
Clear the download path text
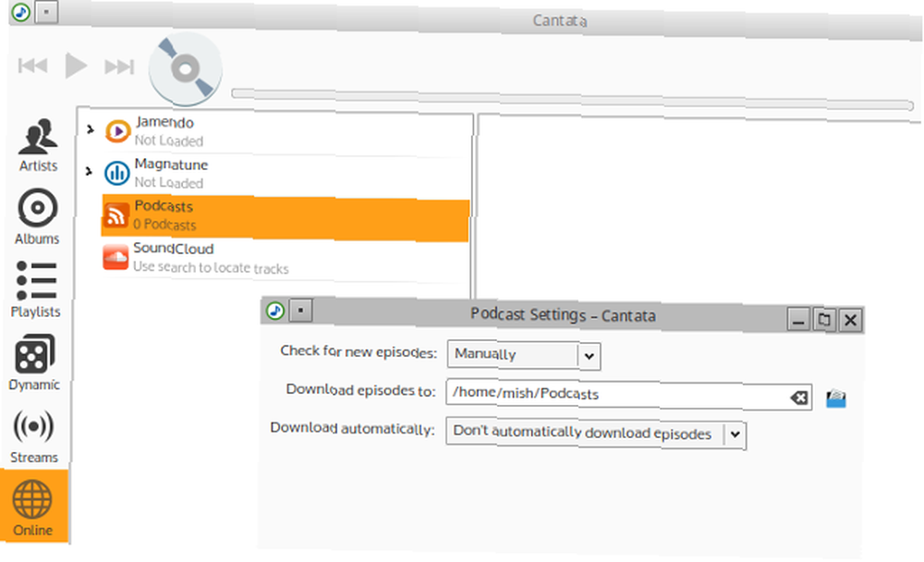799,398
